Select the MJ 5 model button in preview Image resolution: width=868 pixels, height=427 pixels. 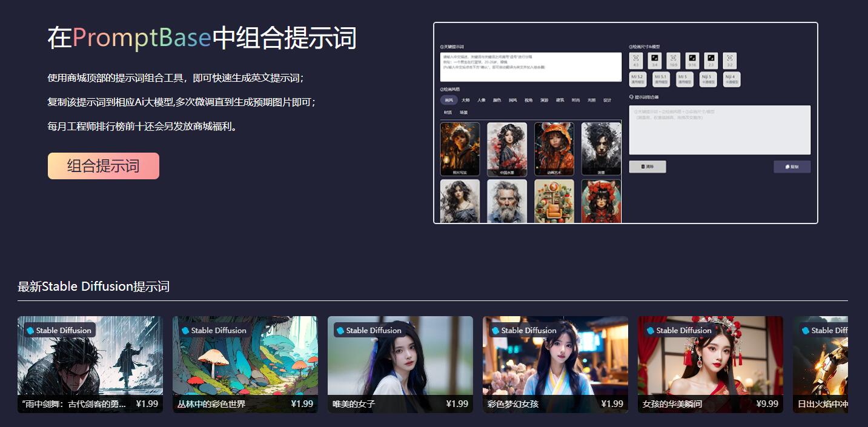pyautogui.click(x=684, y=79)
